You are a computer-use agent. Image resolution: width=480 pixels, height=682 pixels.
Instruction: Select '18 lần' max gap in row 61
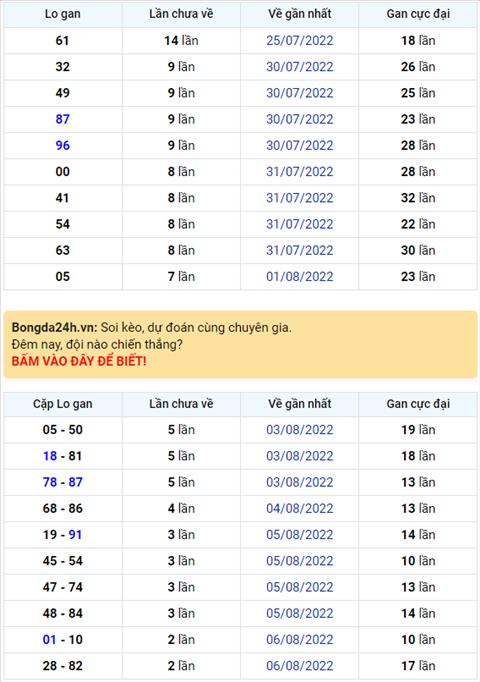(418, 41)
